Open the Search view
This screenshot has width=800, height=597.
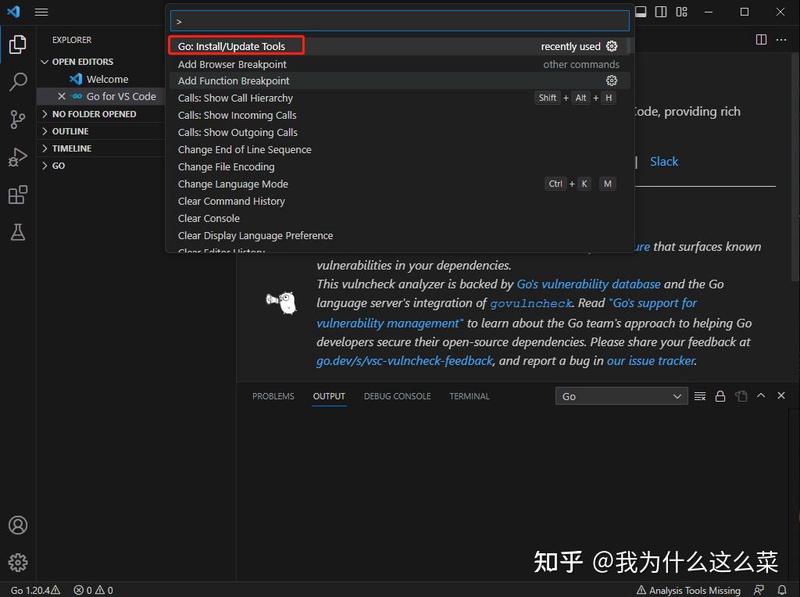pyautogui.click(x=18, y=82)
